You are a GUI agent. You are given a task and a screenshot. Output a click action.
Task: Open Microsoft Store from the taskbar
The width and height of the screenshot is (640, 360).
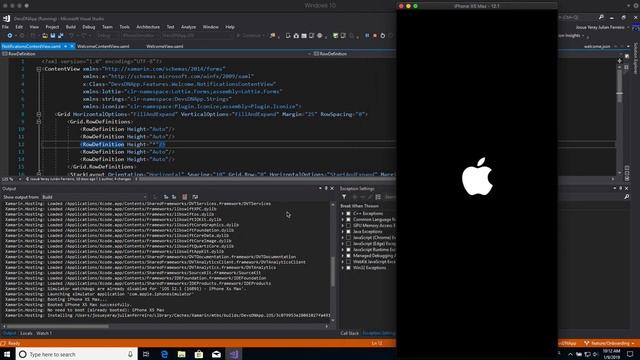(x=199, y=354)
